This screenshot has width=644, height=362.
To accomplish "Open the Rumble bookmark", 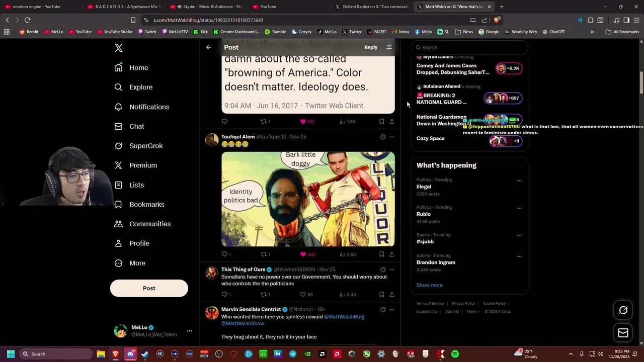I will (275, 32).
